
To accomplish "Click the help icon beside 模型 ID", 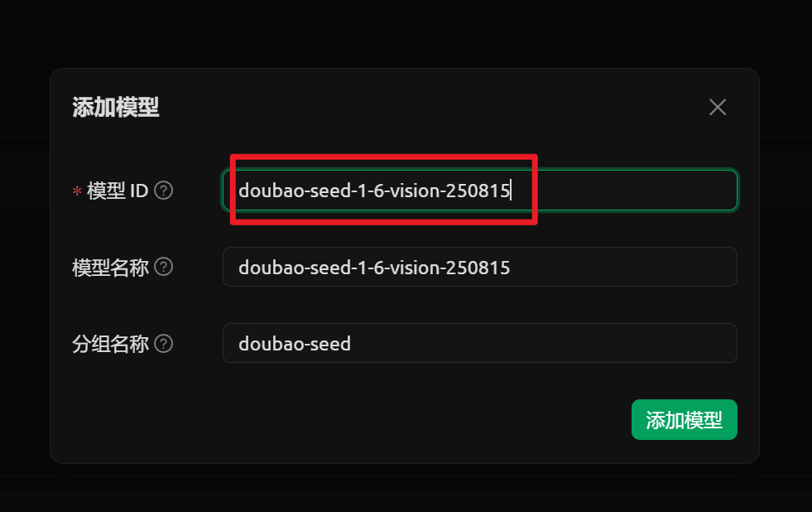I will coord(164,191).
